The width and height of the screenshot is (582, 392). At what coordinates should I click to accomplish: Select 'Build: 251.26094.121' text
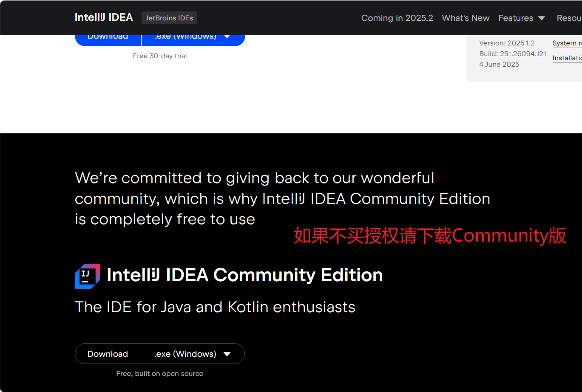[513, 54]
